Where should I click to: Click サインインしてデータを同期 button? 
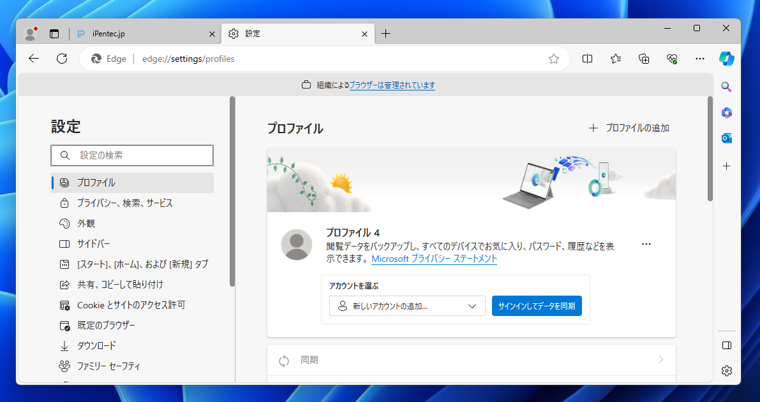(x=537, y=306)
